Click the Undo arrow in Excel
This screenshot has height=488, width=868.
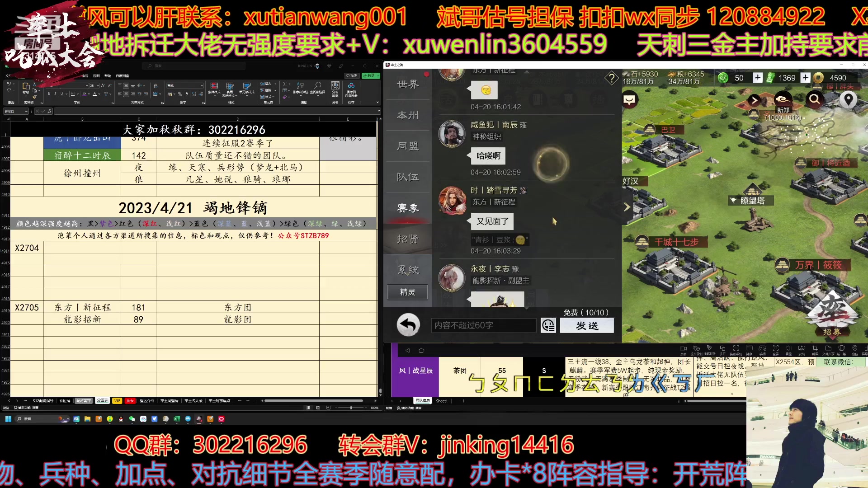[9, 84]
